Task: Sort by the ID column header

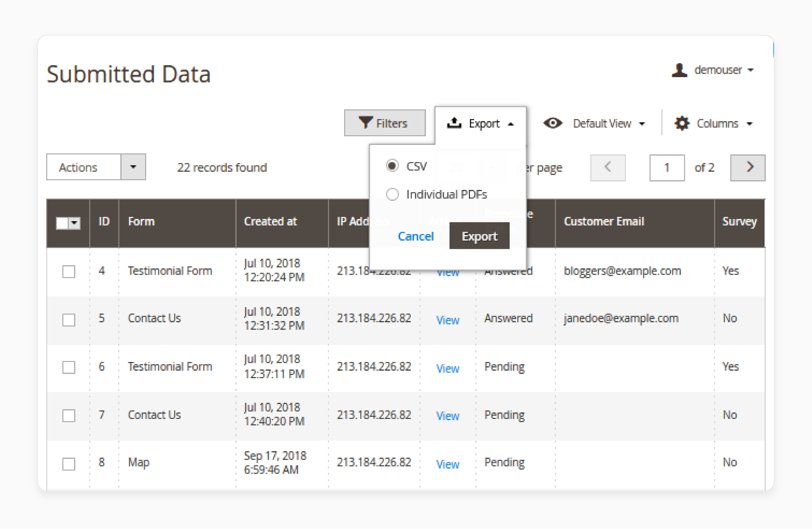Action: [x=104, y=223]
